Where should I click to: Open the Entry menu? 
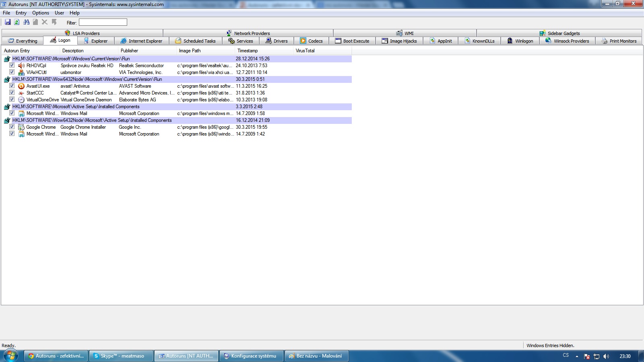pos(21,13)
